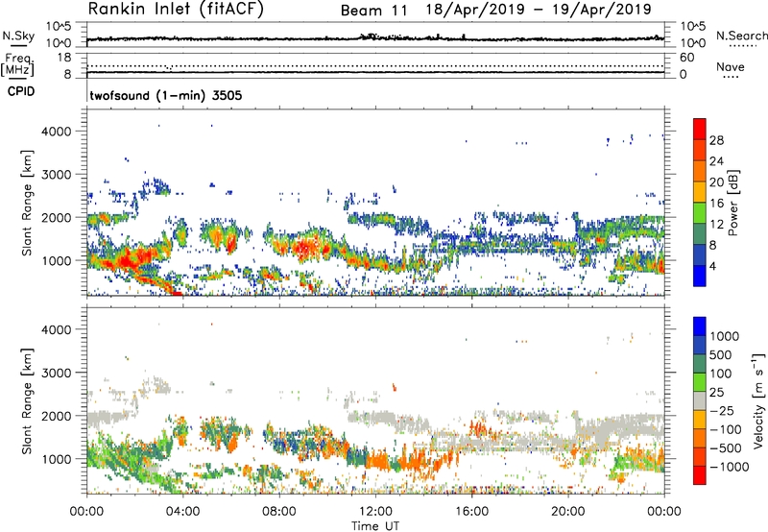The image size is (768, 532).
Task: Click the date range '18/Apr/2019 – 19/Apr/2019'
Action: click(539, 10)
